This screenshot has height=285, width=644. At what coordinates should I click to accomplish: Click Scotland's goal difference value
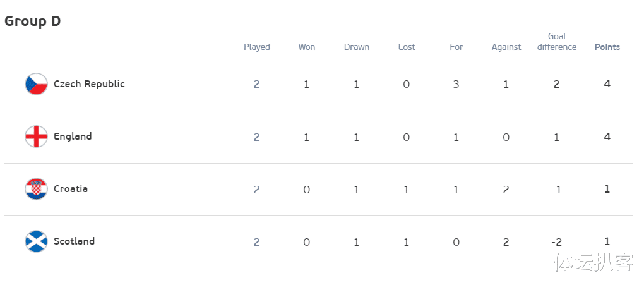[x=556, y=241]
